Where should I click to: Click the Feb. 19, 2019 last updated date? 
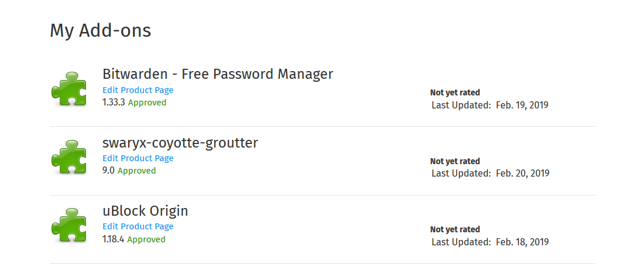(x=522, y=105)
